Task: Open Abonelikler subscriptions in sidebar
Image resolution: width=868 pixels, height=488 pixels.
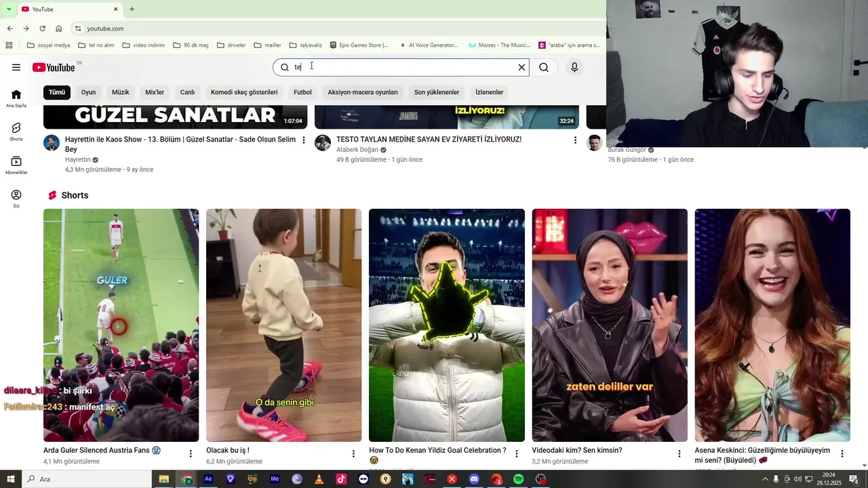Action: point(16,165)
